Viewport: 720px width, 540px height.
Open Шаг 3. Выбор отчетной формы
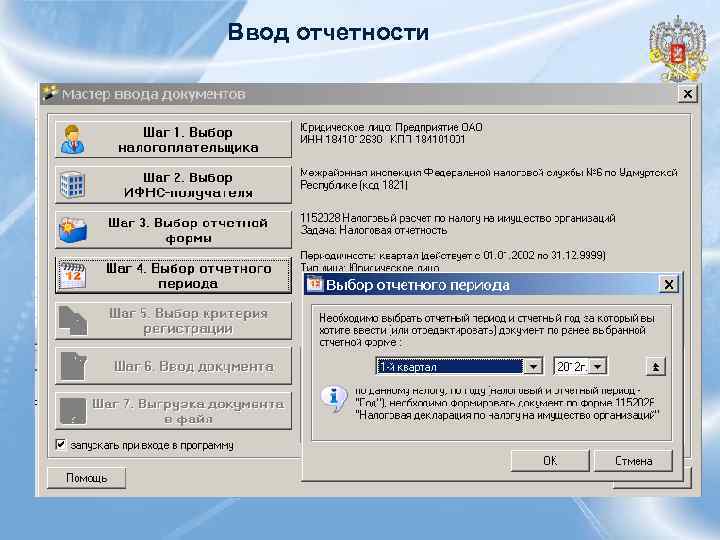pos(173,230)
